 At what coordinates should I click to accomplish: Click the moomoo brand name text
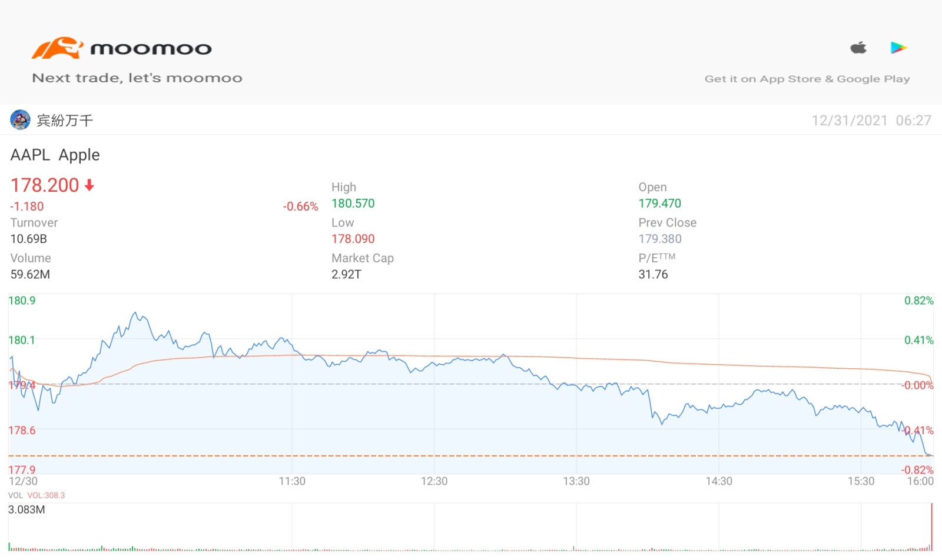[151, 49]
